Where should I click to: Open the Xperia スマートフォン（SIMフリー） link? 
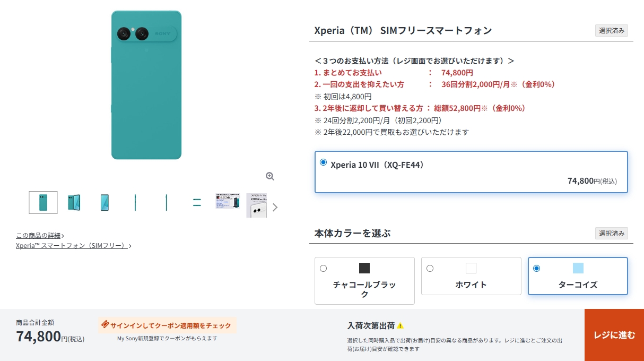coord(73,246)
